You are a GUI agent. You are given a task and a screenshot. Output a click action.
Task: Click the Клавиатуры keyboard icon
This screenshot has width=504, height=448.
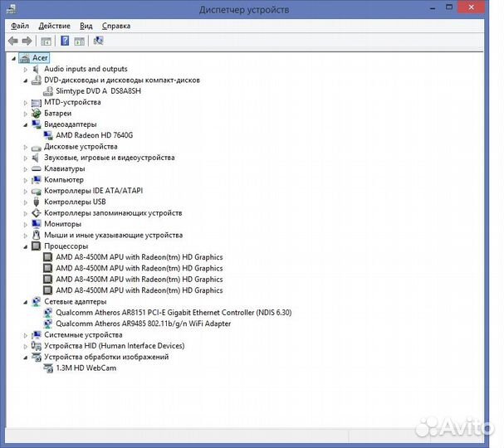[37, 168]
